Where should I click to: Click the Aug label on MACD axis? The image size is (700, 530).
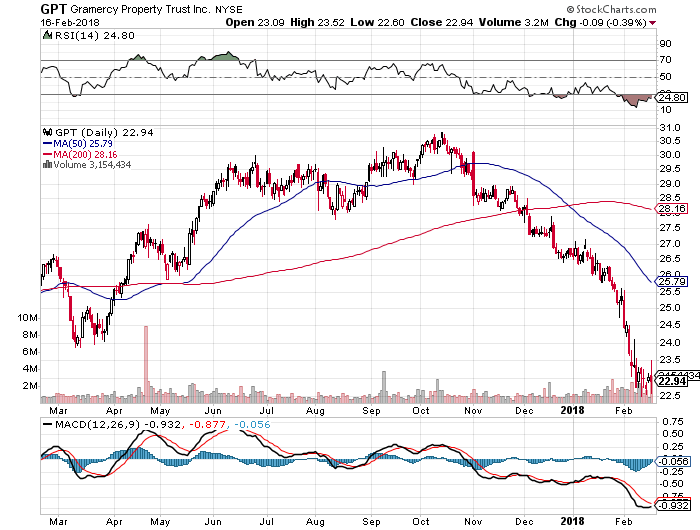pos(315,522)
